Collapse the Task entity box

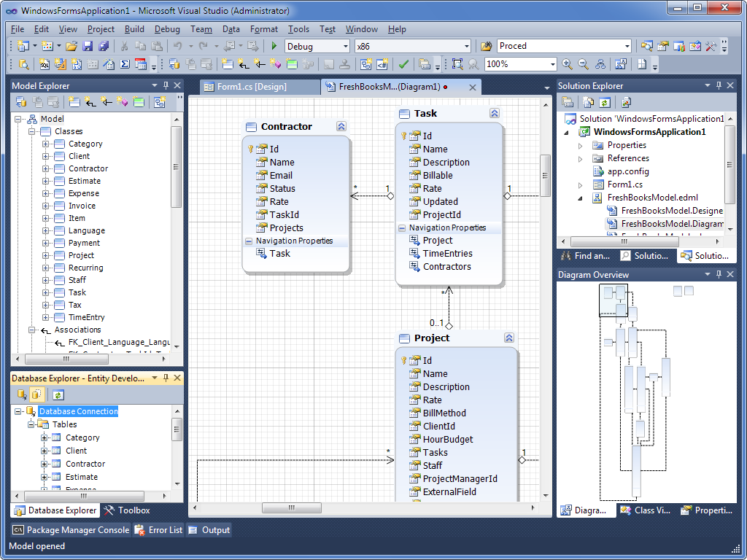(495, 113)
